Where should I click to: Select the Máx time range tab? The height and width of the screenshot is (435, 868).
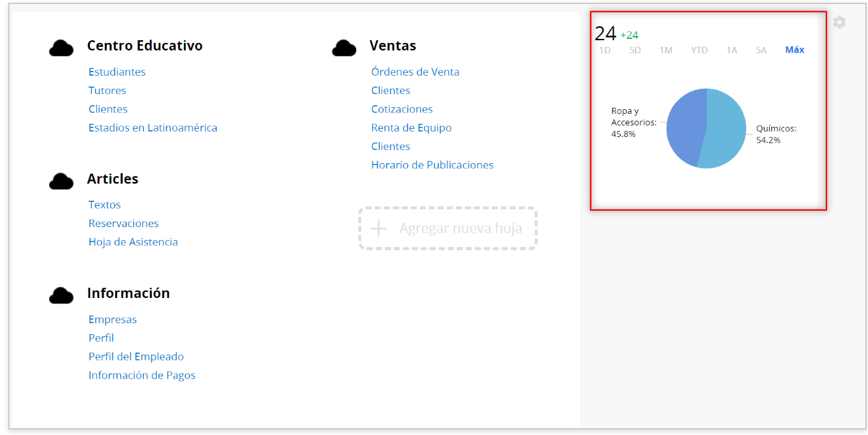(x=794, y=50)
